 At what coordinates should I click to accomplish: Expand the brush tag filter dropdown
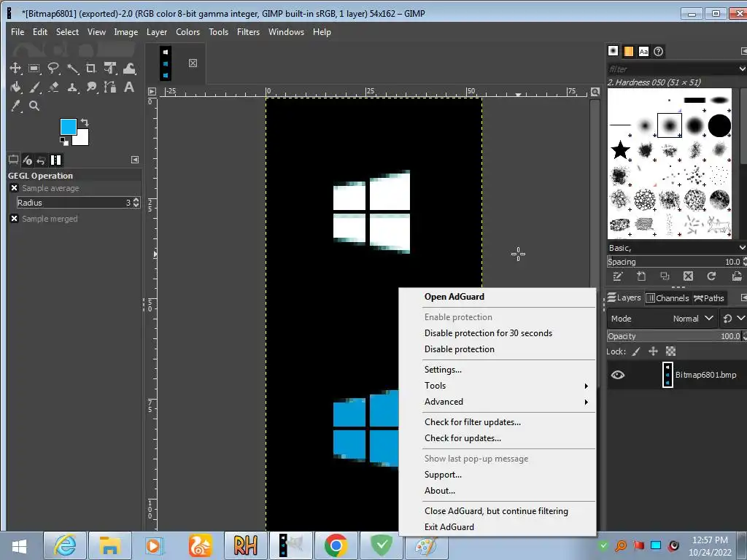click(x=742, y=69)
